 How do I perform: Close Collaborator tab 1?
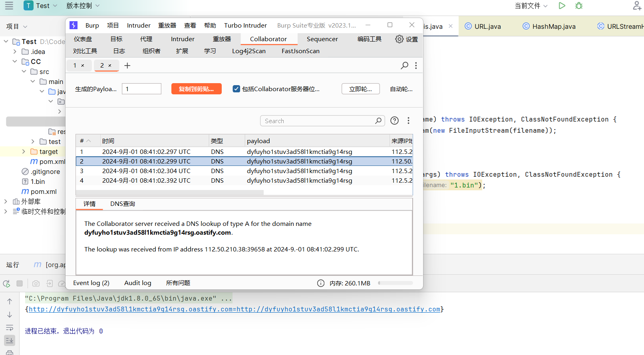83,66
